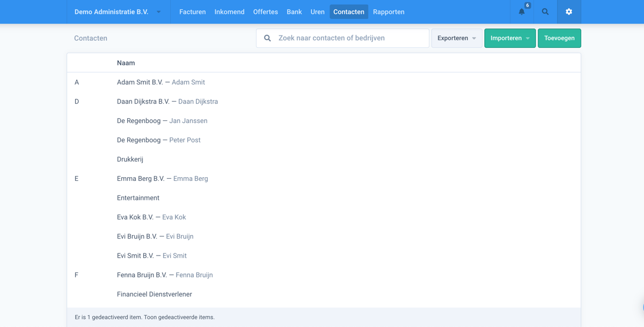The height and width of the screenshot is (327, 644).
Task: Expand the Demo Administratie B.V. dropdown
Action: tap(157, 11)
